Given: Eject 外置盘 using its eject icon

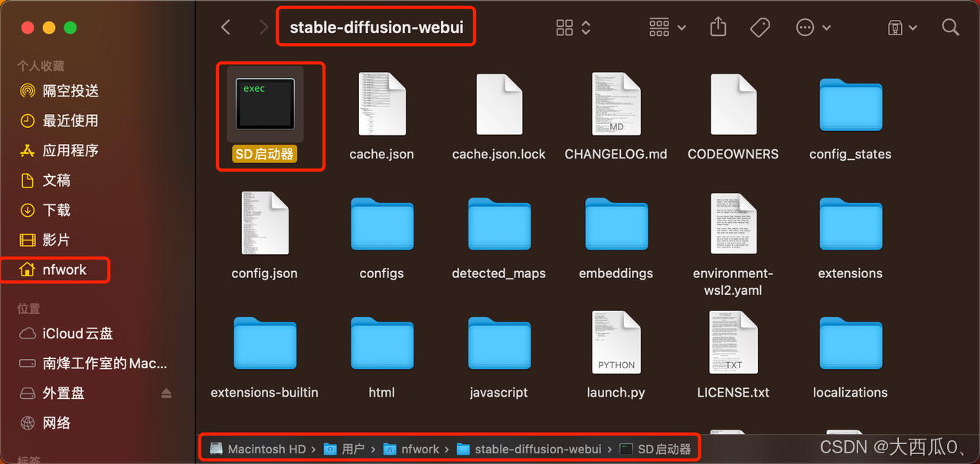Looking at the screenshot, I should point(166,393).
